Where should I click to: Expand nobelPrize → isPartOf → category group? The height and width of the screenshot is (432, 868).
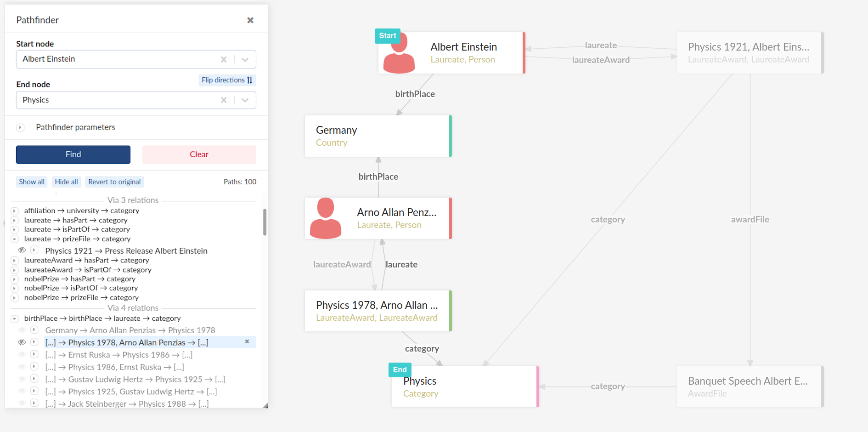tap(15, 289)
